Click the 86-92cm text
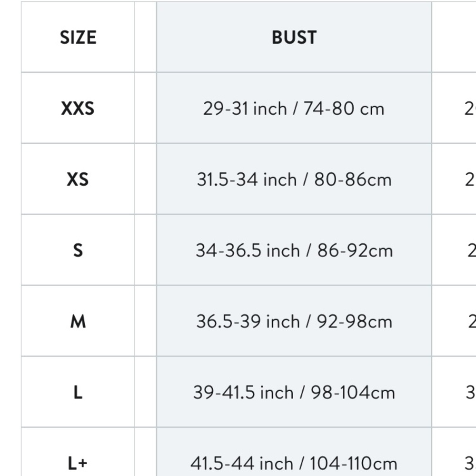476x476 pixels. click(x=355, y=250)
